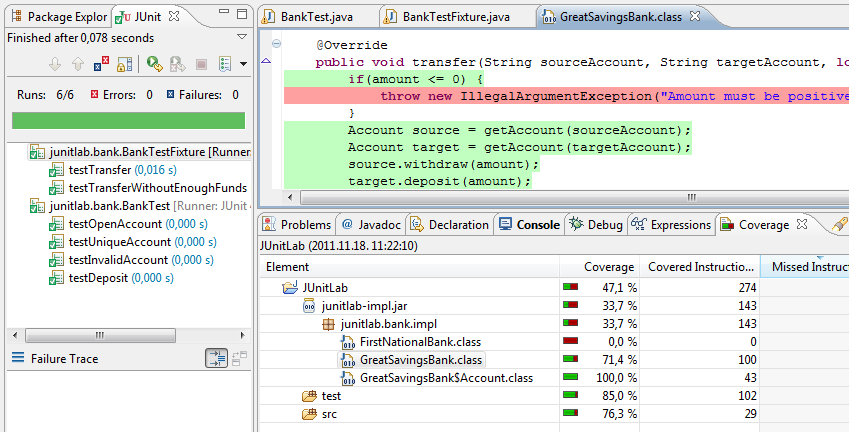This screenshot has width=849, height=432.
Task: Open the BankTestFixture.java editor tab
Action: pos(447,17)
